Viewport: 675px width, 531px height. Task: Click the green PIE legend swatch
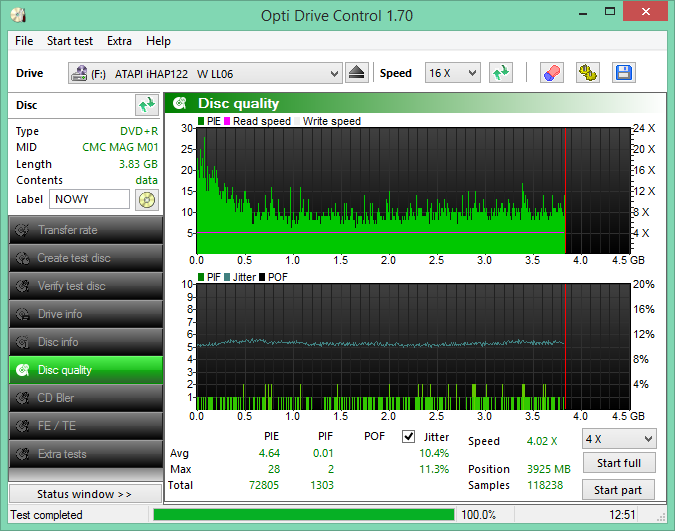click(201, 121)
